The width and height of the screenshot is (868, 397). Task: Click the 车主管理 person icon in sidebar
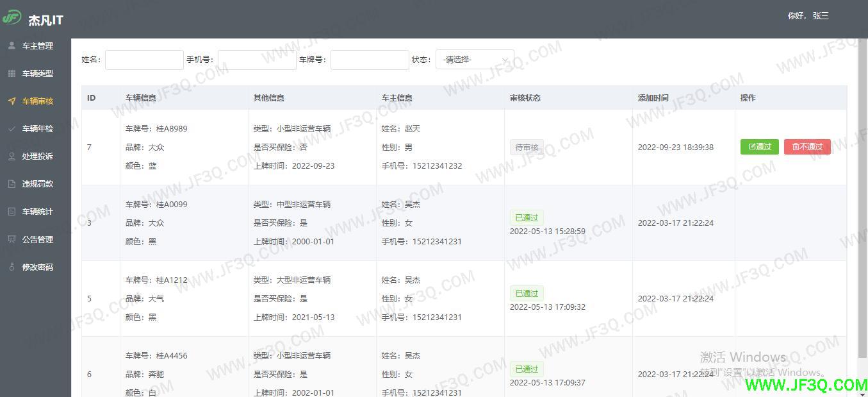click(12, 46)
